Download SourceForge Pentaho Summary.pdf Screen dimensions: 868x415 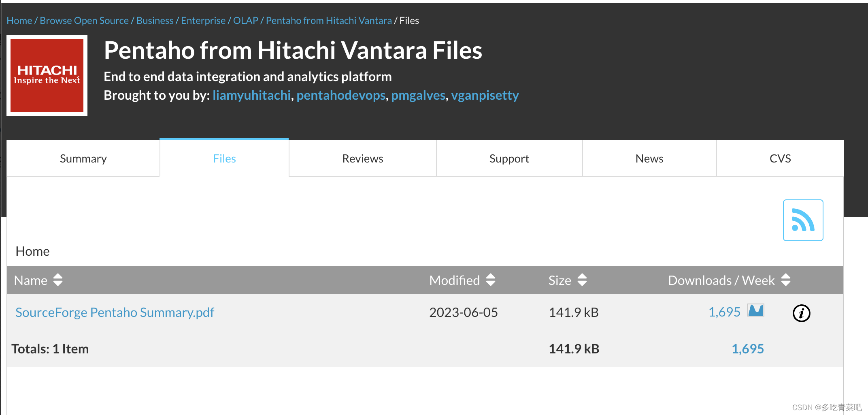point(115,312)
